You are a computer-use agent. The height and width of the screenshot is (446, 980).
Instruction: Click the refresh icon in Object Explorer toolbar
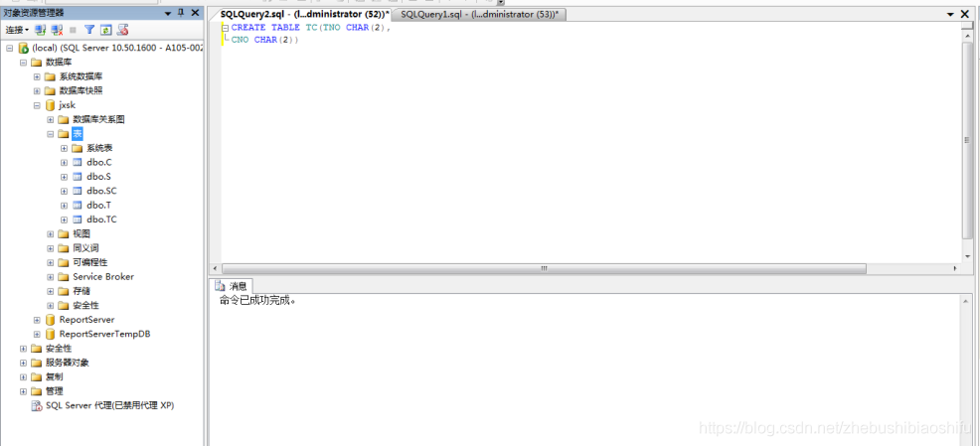tap(105, 30)
